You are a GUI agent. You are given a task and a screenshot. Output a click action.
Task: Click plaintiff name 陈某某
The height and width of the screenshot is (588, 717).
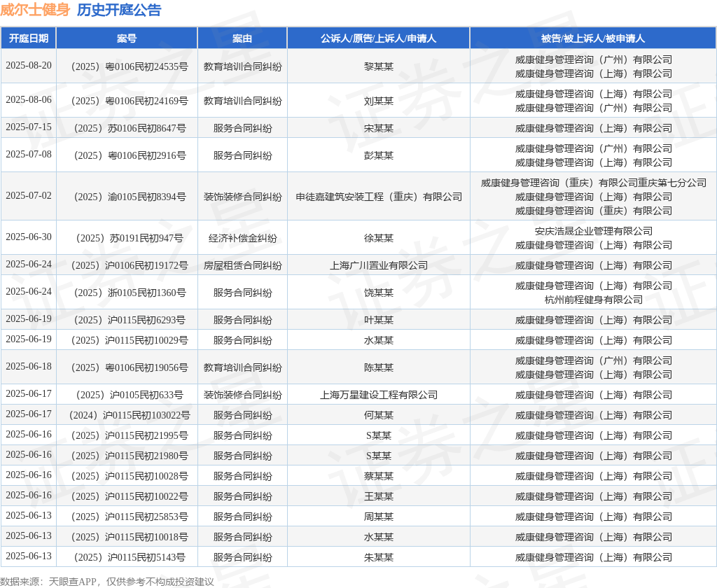(x=379, y=368)
